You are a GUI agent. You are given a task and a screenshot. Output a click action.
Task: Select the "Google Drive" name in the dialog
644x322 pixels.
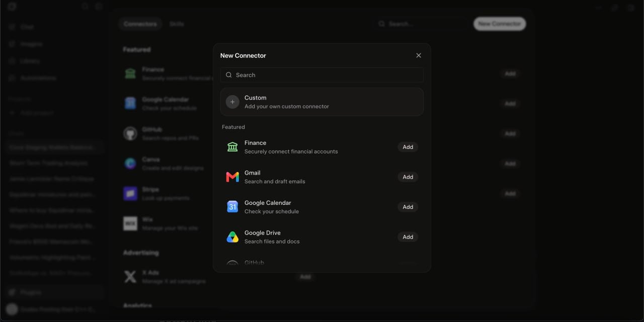click(263, 233)
